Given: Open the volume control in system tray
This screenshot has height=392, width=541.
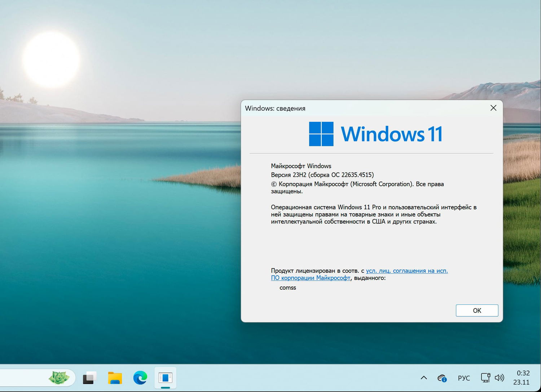Looking at the screenshot, I should coord(500,378).
